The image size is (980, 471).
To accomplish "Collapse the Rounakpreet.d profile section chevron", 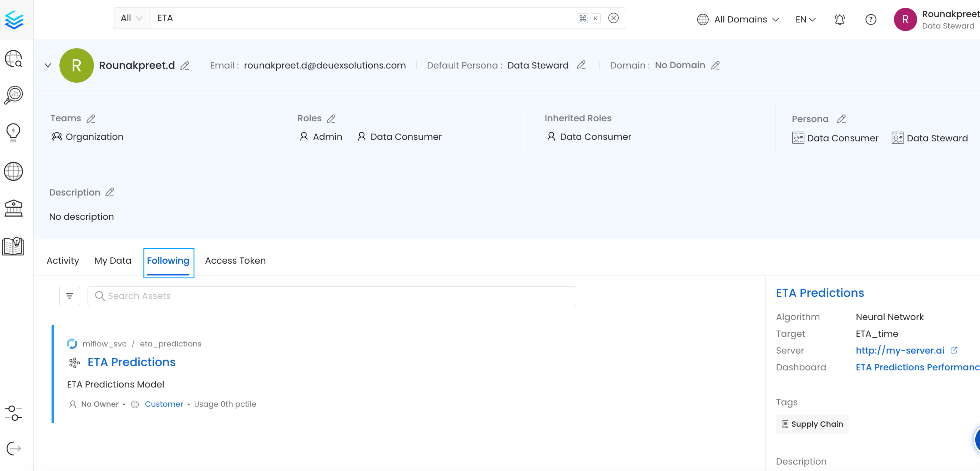I will tap(48, 65).
